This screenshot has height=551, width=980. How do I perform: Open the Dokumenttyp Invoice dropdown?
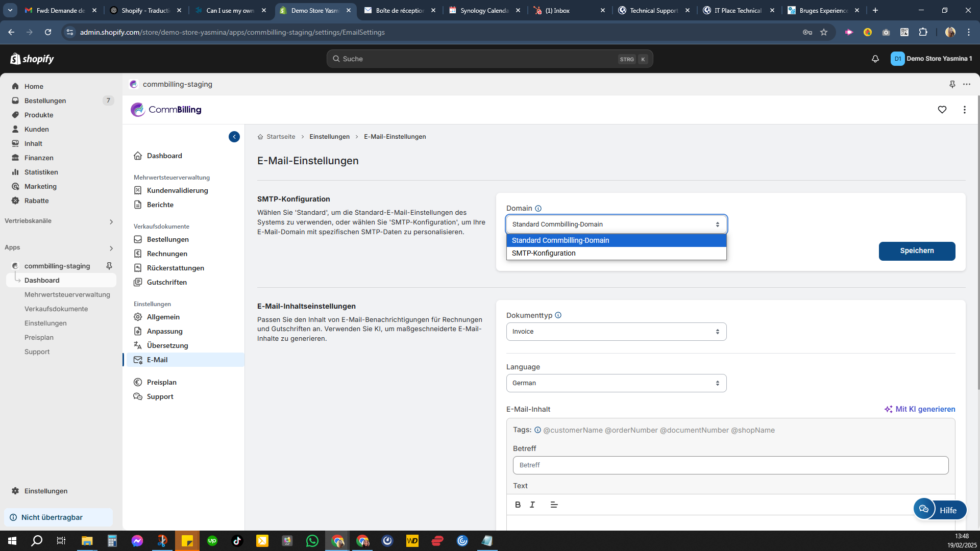(616, 332)
